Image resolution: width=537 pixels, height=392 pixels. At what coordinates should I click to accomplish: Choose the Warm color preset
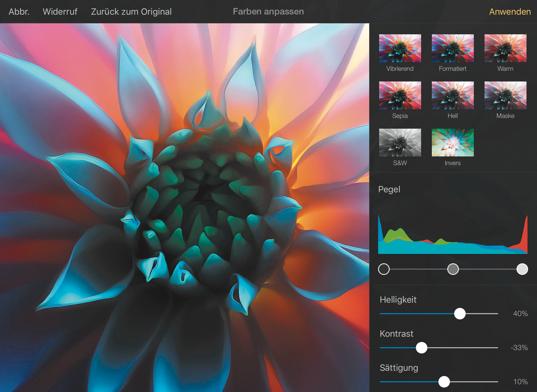[x=505, y=48]
